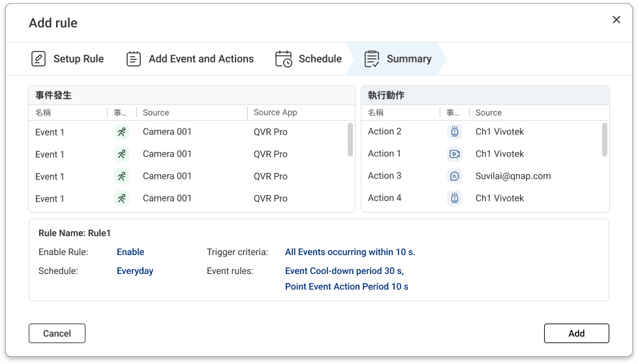Click the events list vertical scrollbar

point(350,140)
